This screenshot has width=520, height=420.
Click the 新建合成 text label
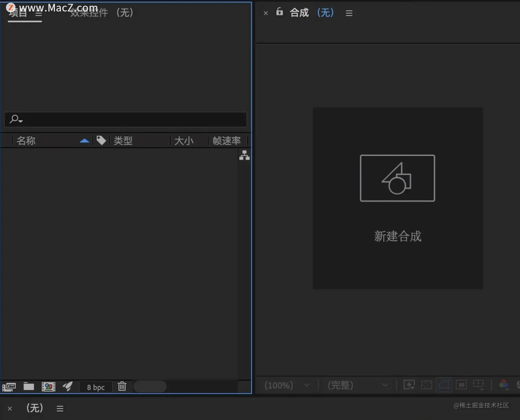(x=398, y=236)
